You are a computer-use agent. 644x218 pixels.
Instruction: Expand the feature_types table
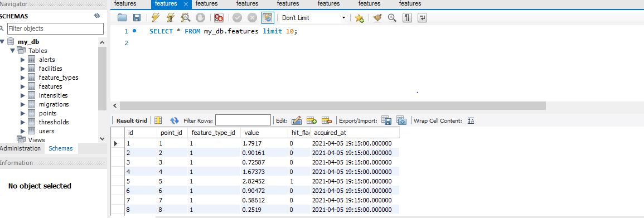(23, 77)
